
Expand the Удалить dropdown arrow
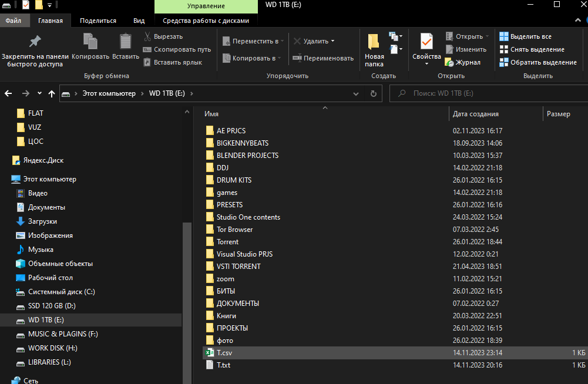pyautogui.click(x=332, y=41)
